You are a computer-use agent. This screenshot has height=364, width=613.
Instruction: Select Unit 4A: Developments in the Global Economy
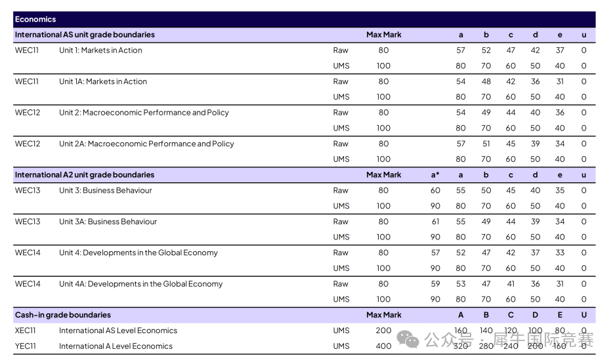click(x=140, y=285)
